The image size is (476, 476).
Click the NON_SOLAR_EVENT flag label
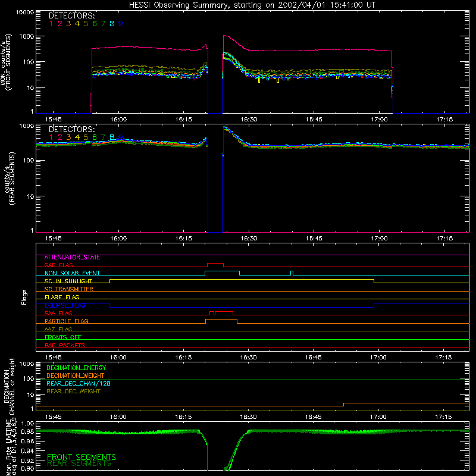coord(72,273)
